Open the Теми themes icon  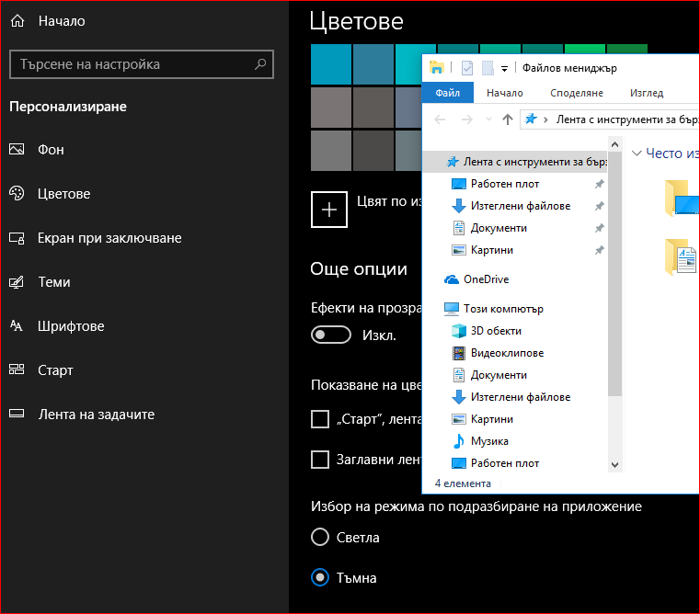(17, 282)
